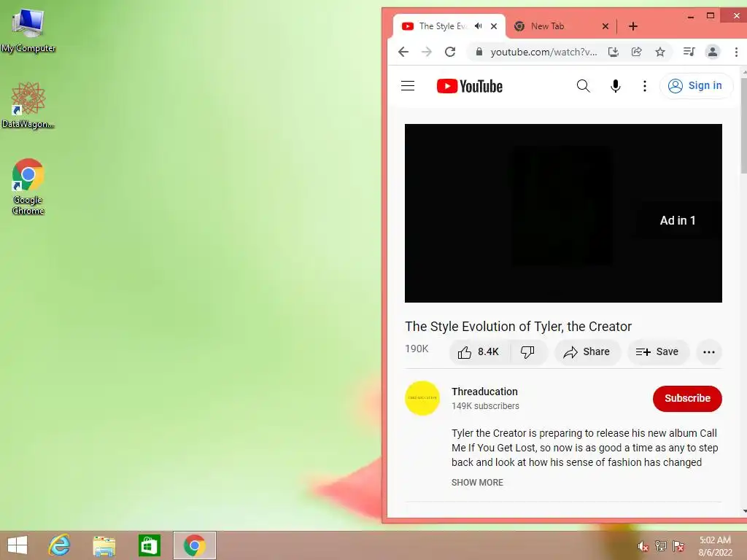Click video title The Style Evolution text
747x560 pixels.
point(519,326)
